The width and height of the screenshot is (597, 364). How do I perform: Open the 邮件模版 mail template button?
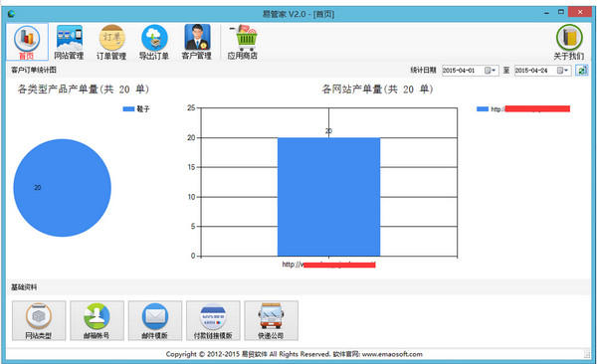click(x=155, y=320)
